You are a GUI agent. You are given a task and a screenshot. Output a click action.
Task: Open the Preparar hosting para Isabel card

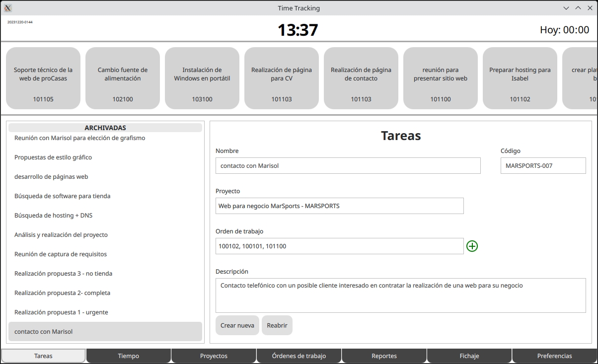click(x=520, y=77)
